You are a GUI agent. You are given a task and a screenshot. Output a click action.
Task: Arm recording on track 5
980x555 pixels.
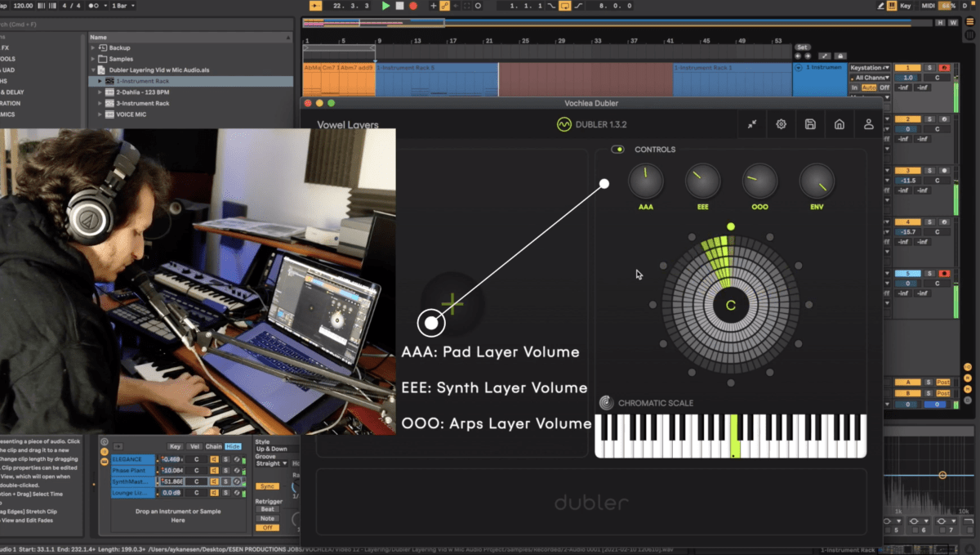pos(944,274)
